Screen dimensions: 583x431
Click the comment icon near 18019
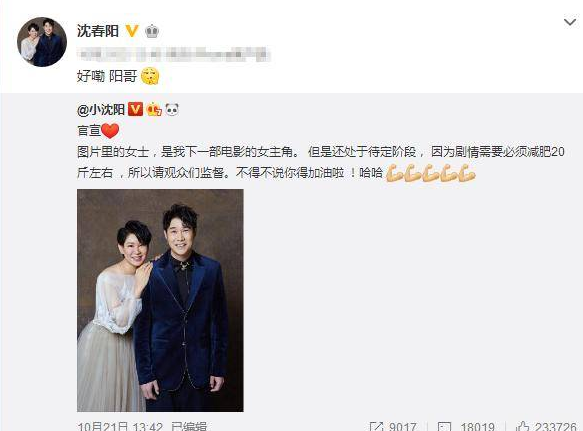pyautogui.click(x=444, y=427)
